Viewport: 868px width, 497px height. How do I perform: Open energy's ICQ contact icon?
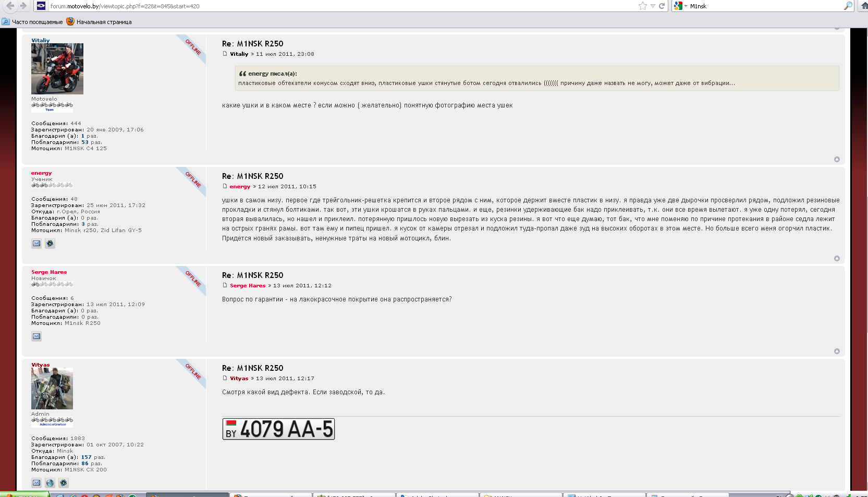pos(50,244)
